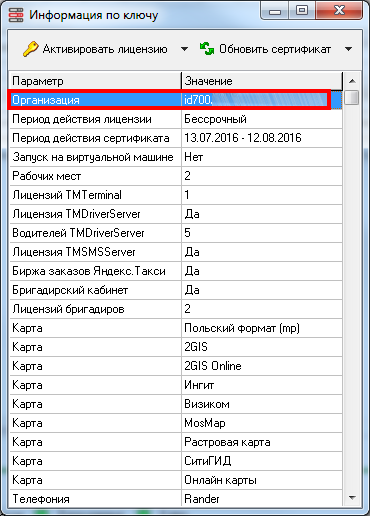Viewport: 370px width, 516px height.
Task: Click the scrollbar up arrow
Action: click(352, 81)
